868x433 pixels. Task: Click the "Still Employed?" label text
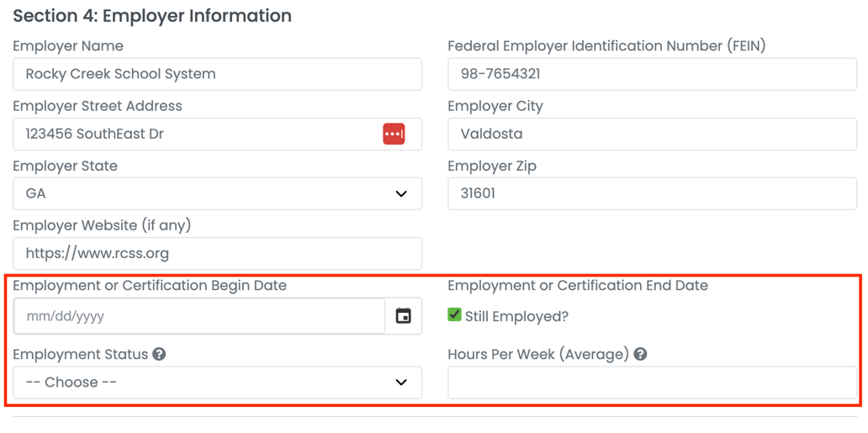[516, 317]
